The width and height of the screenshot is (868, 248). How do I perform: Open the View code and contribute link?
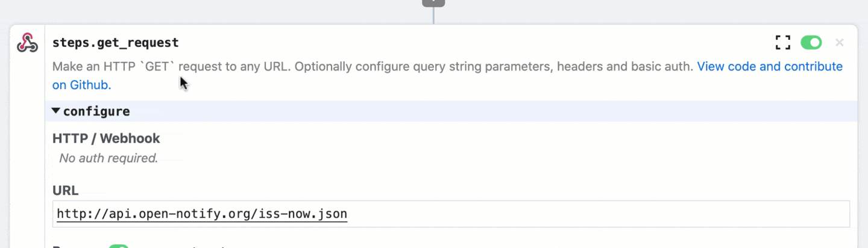770,66
